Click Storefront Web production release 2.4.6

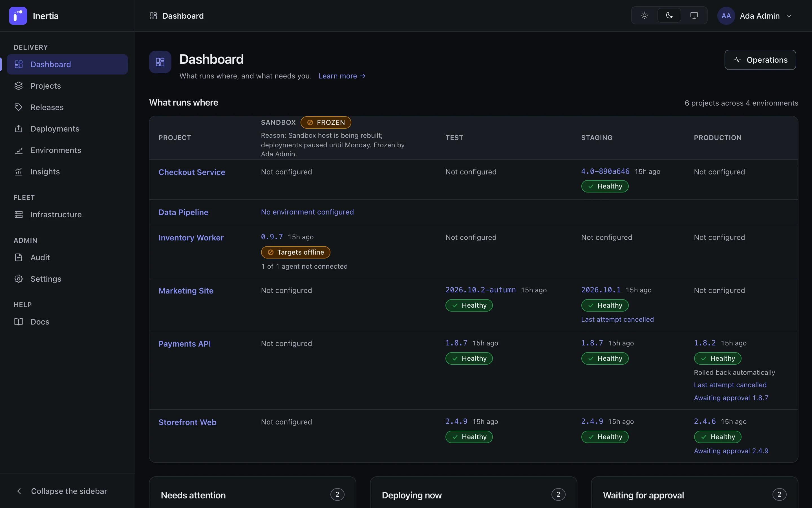[705, 422]
